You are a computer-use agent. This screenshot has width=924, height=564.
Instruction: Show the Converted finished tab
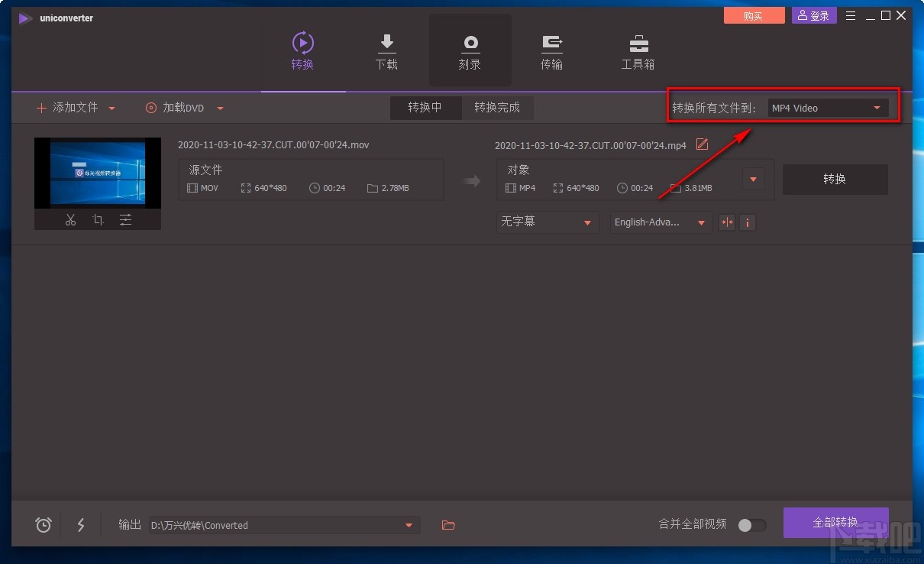[x=497, y=107]
